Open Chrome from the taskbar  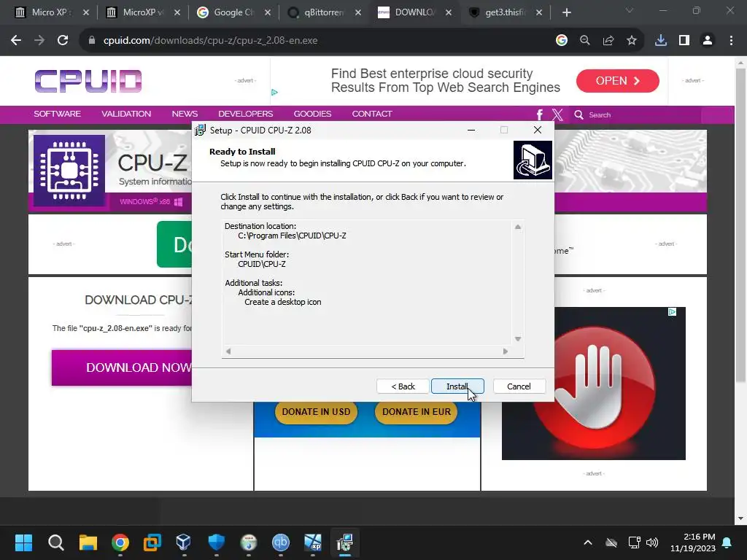(120, 542)
